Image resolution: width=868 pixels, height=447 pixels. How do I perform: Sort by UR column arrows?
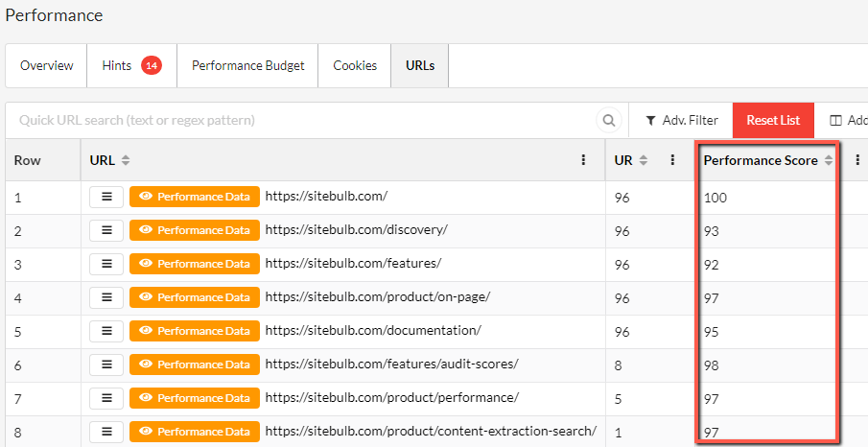point(644,160)
